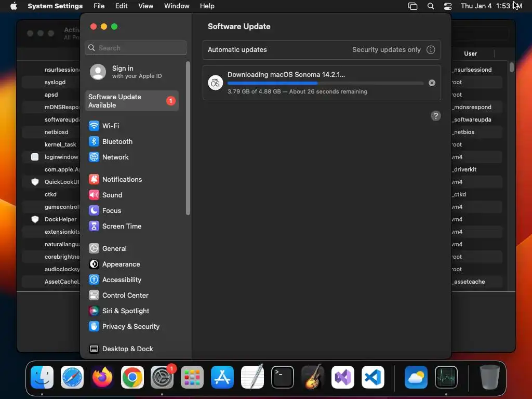Open the Help menu

(x=207, y=6)
